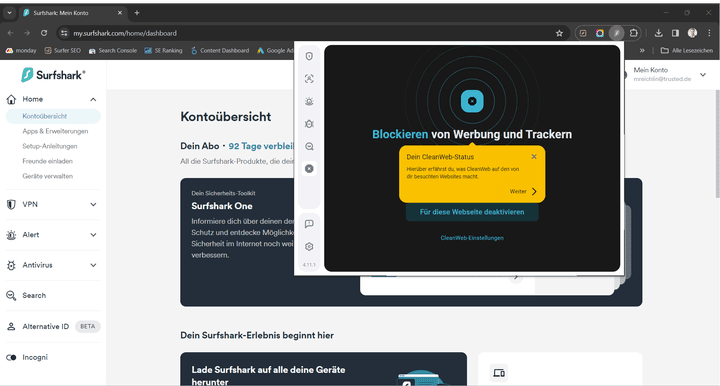
Task: Open the downloads icon
Action: point(658,33)
